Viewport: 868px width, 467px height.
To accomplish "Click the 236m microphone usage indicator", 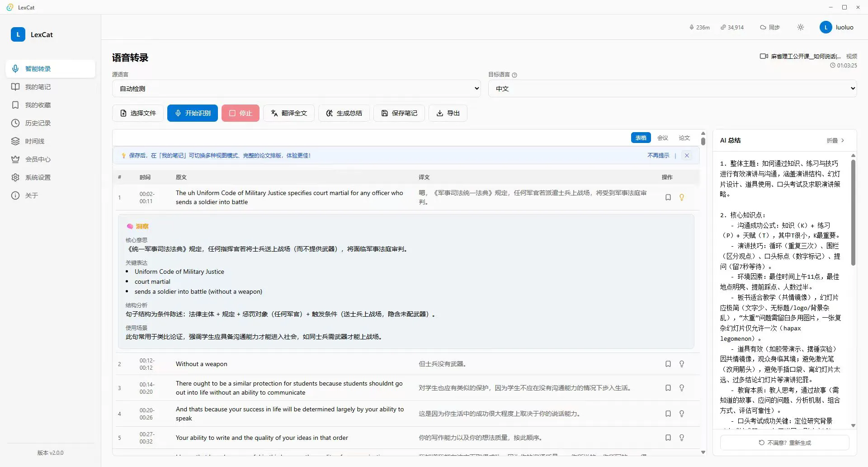I will pos(699,28).
